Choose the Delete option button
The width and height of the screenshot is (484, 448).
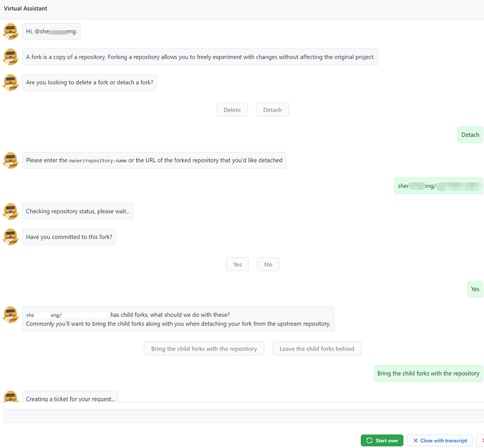232,110
